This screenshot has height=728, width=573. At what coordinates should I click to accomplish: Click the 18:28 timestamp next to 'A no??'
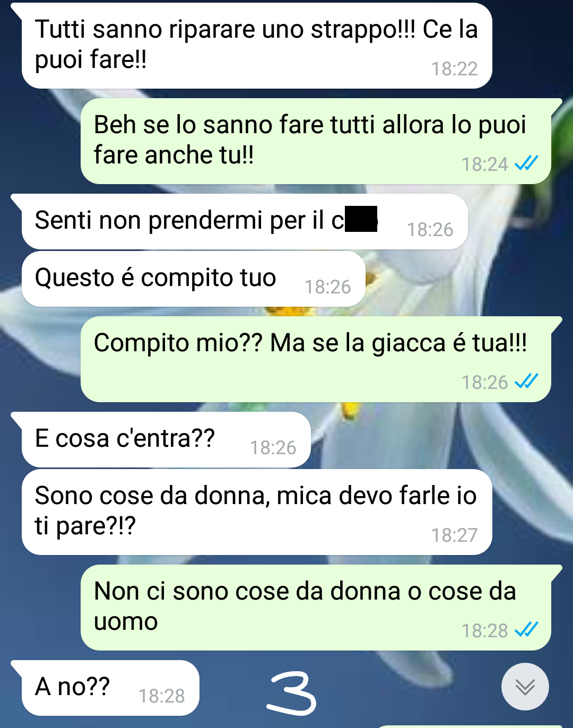point(161,696)
